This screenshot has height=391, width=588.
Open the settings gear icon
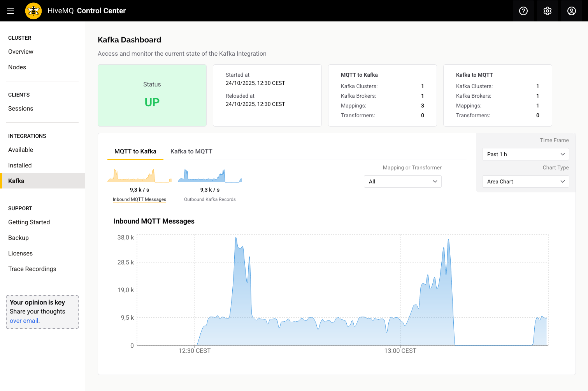point(548,11)
